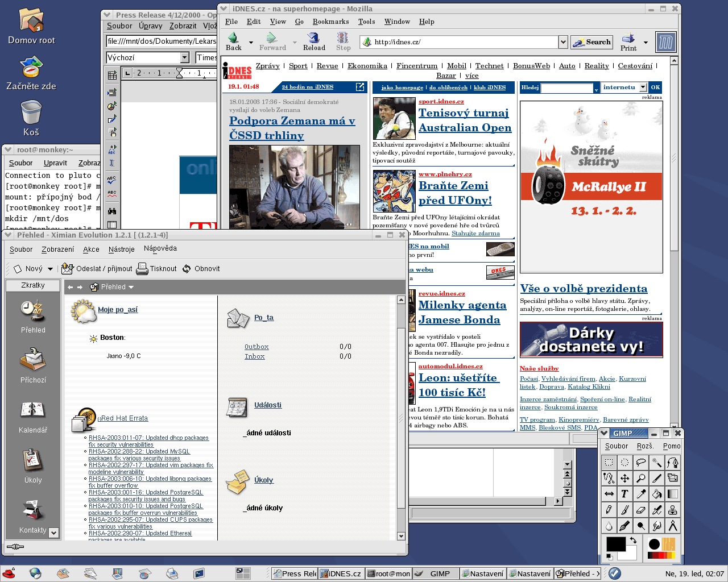728x582 pixels.
Task: Open Domov root folder on the desktop
Action: tap(31, 26)
